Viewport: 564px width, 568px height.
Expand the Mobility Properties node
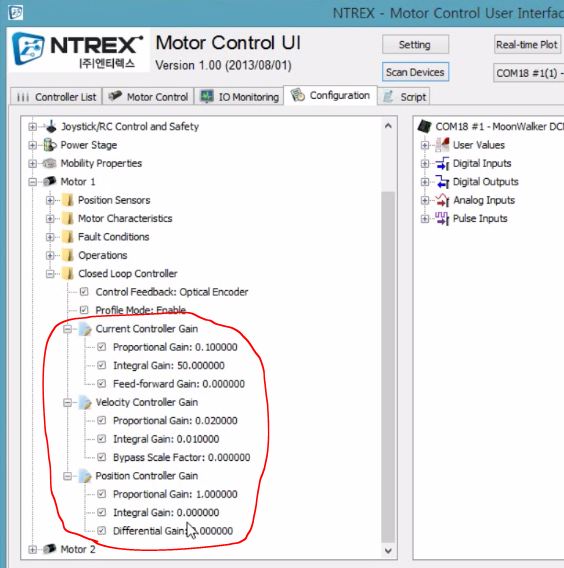(32, 163)
